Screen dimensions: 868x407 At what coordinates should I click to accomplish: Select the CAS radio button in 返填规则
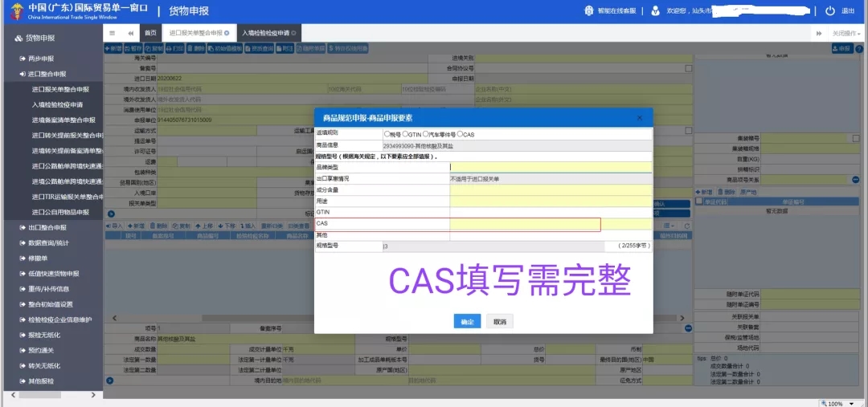tap(460, 134)
